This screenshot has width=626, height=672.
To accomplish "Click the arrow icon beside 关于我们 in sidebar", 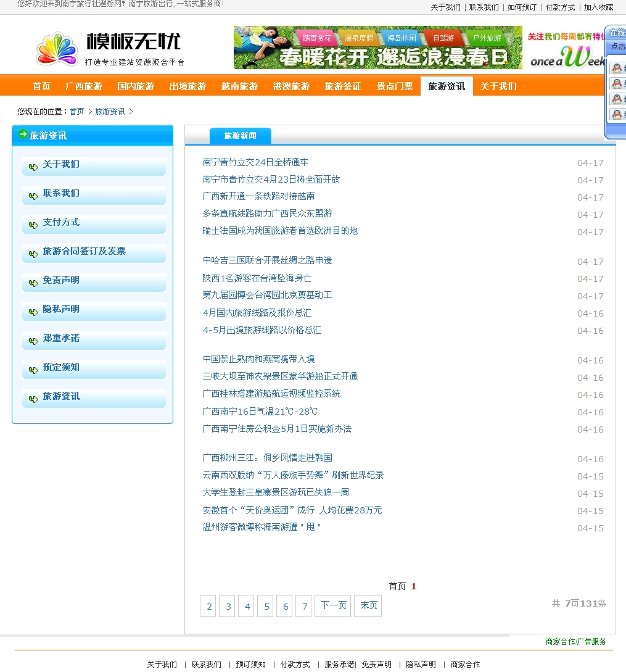I will (33, 166).
